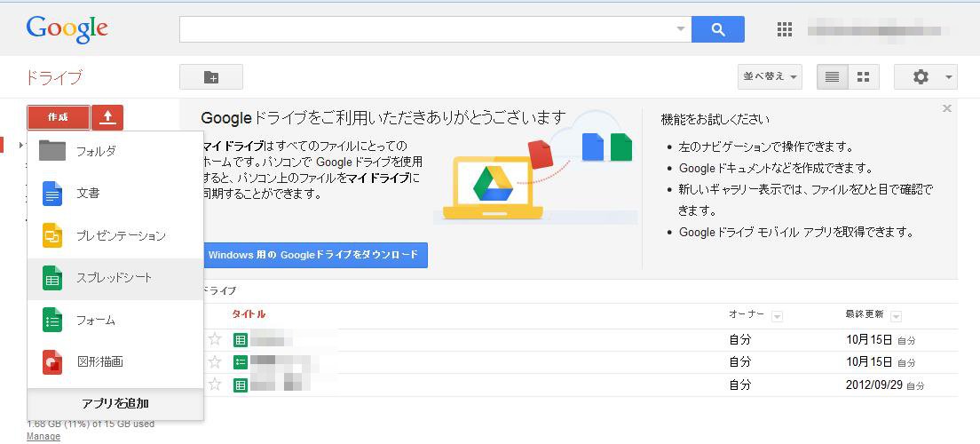980x444 pixels.
Task: Select プレゼンテーション from the create menu
Action: 115,235
